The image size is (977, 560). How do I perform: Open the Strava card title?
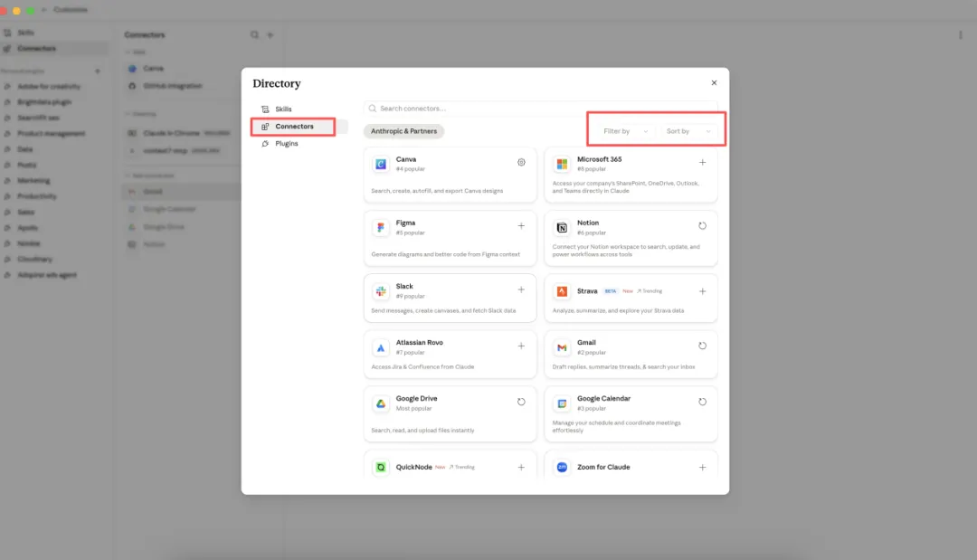(587, 291)
